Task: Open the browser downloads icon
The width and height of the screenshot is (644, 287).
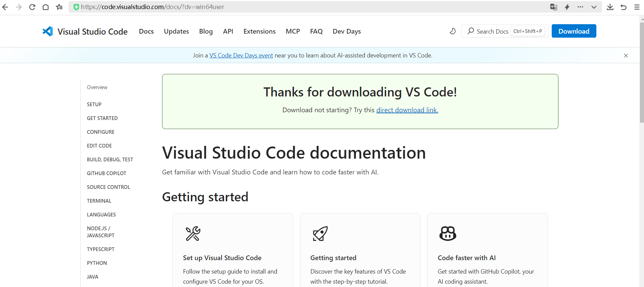Action: (x=610, y=7)
